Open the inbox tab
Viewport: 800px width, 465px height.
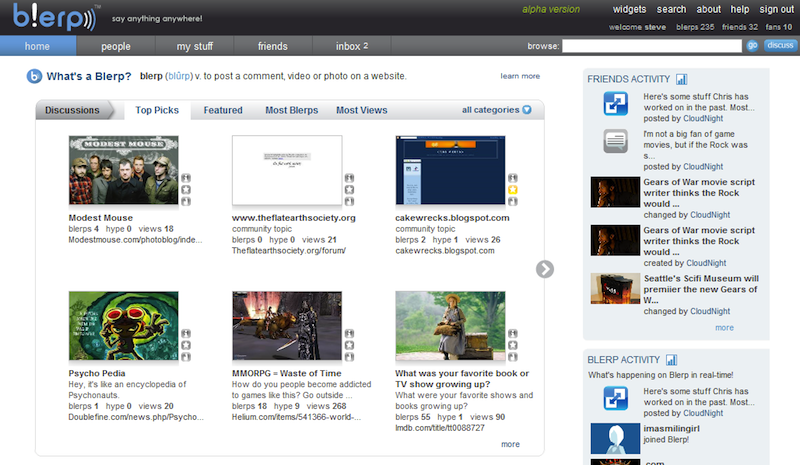(x=352, y=46)
